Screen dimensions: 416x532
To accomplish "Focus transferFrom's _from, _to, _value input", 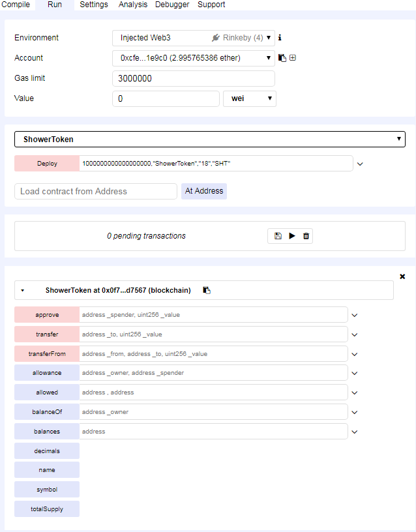I will (213, 354).
